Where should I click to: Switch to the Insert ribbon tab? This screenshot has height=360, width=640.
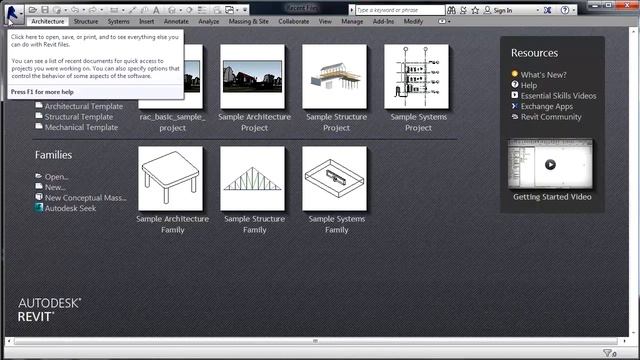147,21
